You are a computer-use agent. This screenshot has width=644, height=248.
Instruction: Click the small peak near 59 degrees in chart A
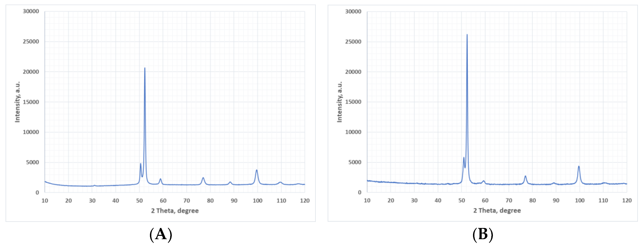click(161, 179)
